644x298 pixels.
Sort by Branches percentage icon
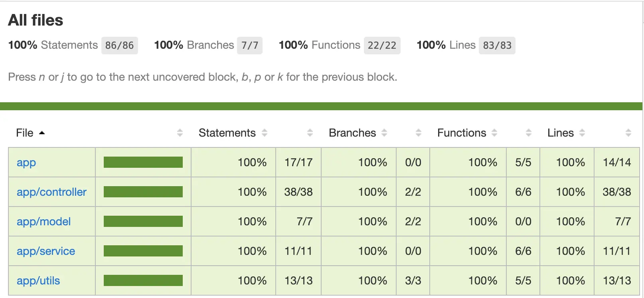384,133
